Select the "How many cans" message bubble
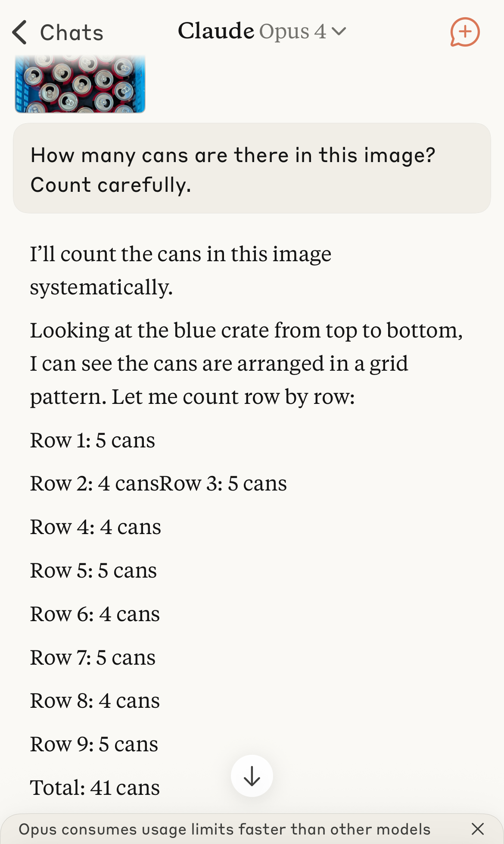Image resolution: width=504 pixels, height=844 pixels. [252, 168]
